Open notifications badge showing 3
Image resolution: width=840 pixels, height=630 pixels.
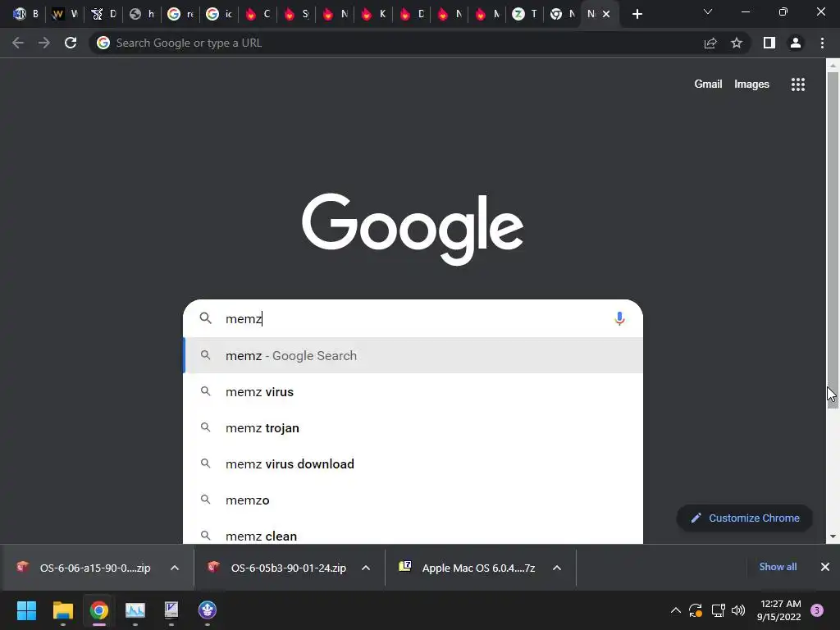pyautogui.click(x=817, y=610)
